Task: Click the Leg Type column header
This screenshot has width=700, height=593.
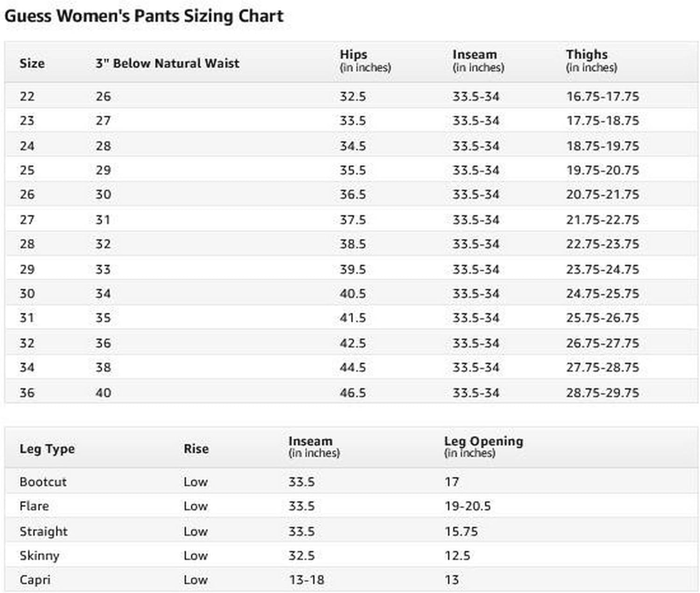Action: (x=47, y=449)
